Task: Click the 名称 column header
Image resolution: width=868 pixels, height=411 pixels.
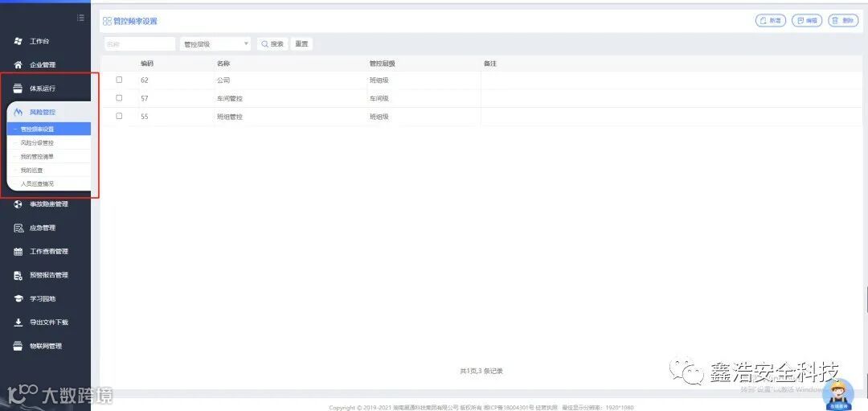Action: 223,64
